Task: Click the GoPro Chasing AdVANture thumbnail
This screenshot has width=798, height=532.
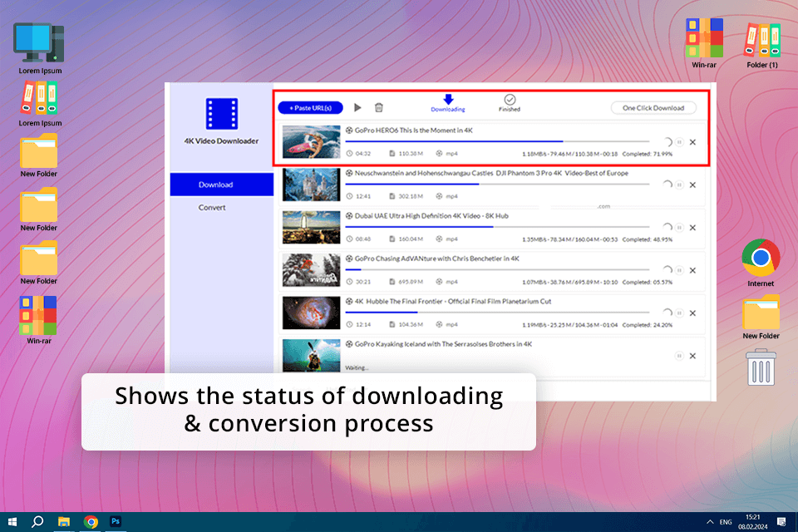Action: click(312, 270)
